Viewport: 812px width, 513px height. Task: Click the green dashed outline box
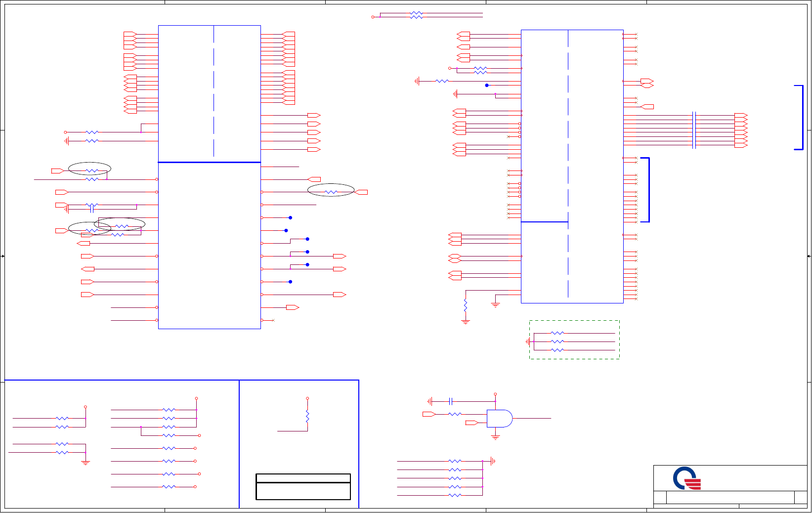[574, 340]
